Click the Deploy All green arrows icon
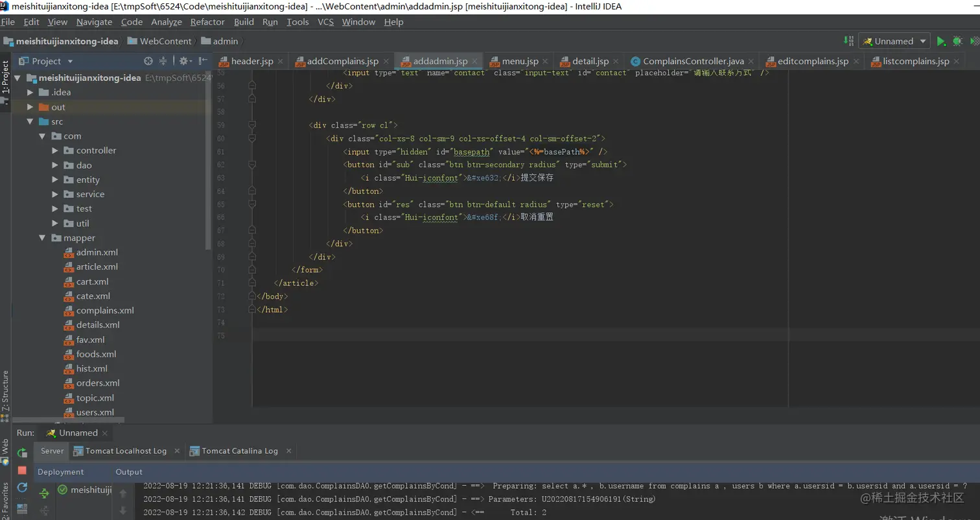The height and width of the screenshot is (520, 980). click(x=44, y=493)
